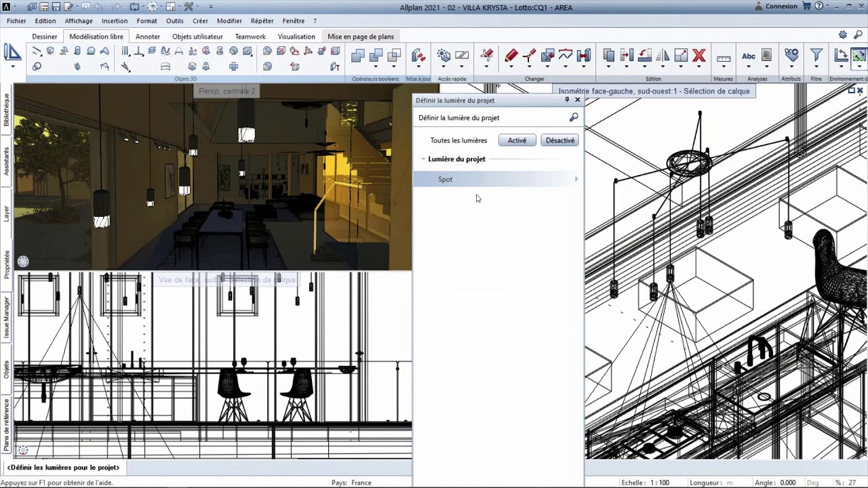Open the Layer side palette tab
868x488 pixels.
pos(6,213)
